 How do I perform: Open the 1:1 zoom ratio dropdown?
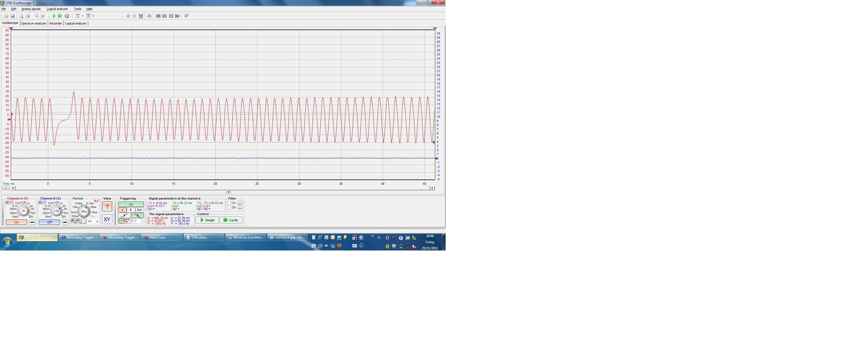pyautogui.click(x=97, y=222)
